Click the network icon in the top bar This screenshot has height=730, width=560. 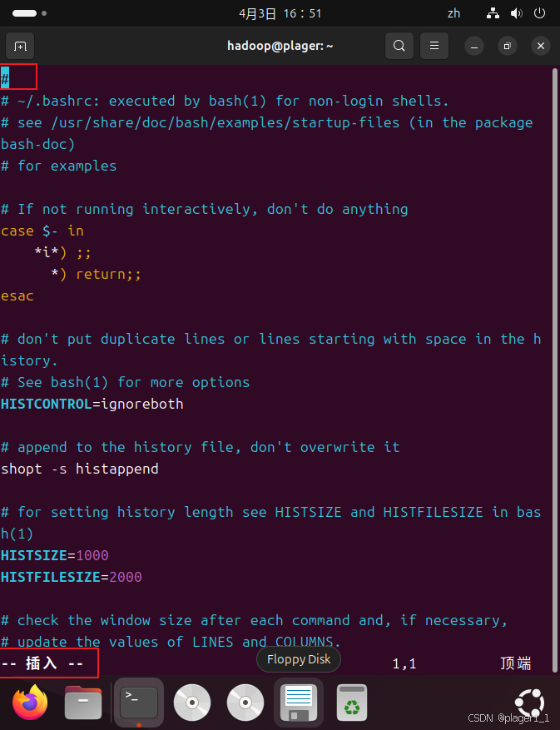point(493,13)
